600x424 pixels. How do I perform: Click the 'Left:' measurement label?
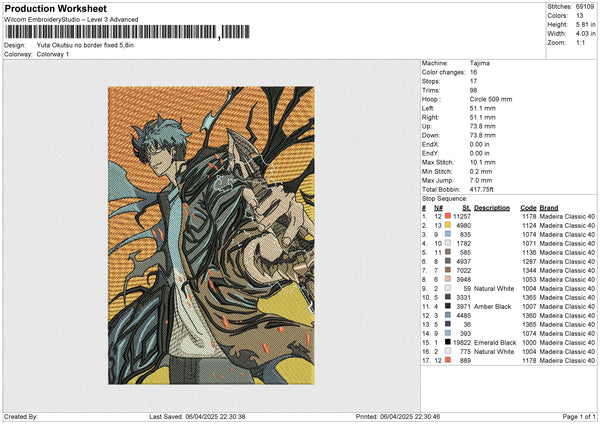(x=427, y=108)
